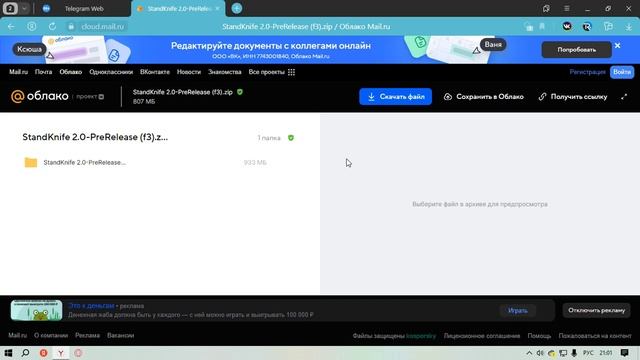Open the Windows Start menu

[8, 353]
